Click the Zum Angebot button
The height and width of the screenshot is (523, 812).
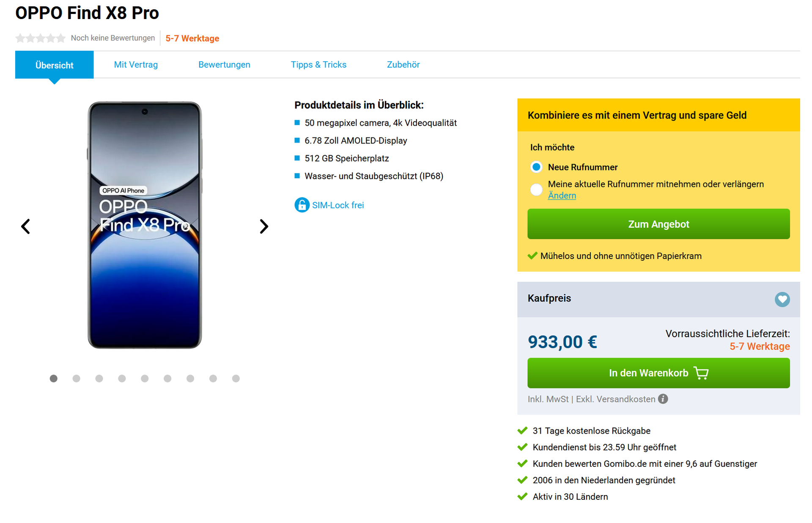pos(658,224)
